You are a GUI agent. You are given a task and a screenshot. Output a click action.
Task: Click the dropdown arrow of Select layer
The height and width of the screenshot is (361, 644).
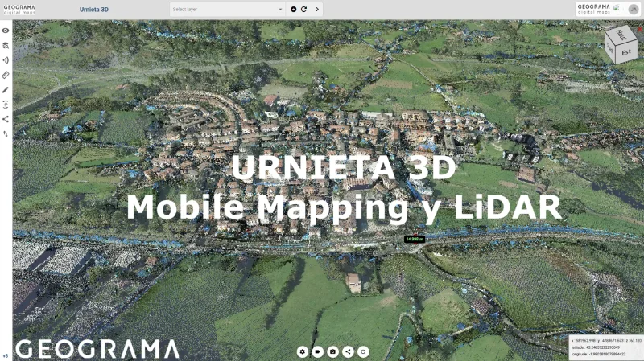pos(280,10)
